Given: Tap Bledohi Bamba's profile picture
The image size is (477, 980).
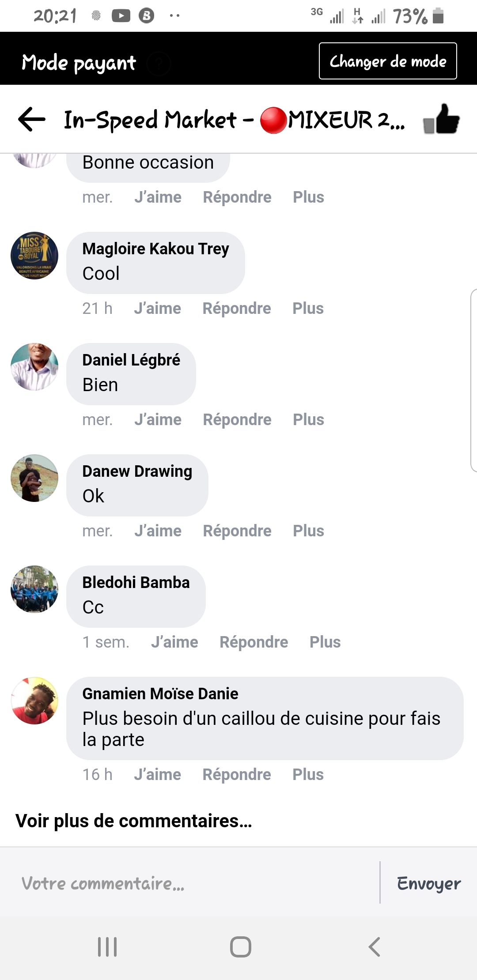Looking at the screenshot, I should coord(34,589).
